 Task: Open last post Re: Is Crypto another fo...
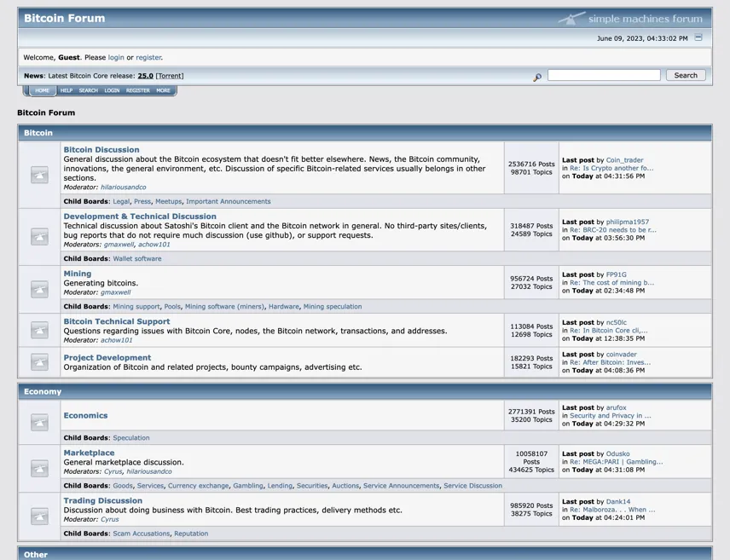[x=611, y=168]
